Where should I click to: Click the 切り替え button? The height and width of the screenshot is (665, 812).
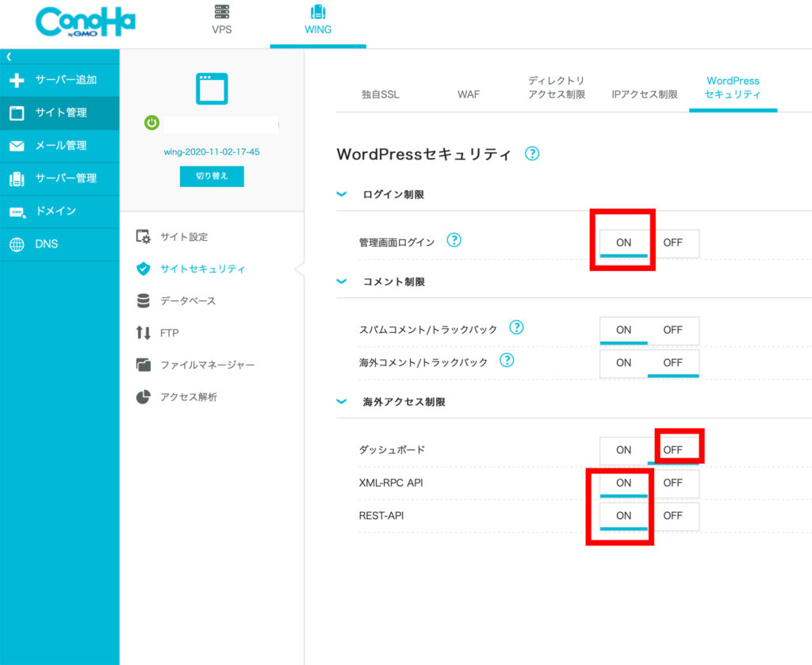(x=212, y=176)
